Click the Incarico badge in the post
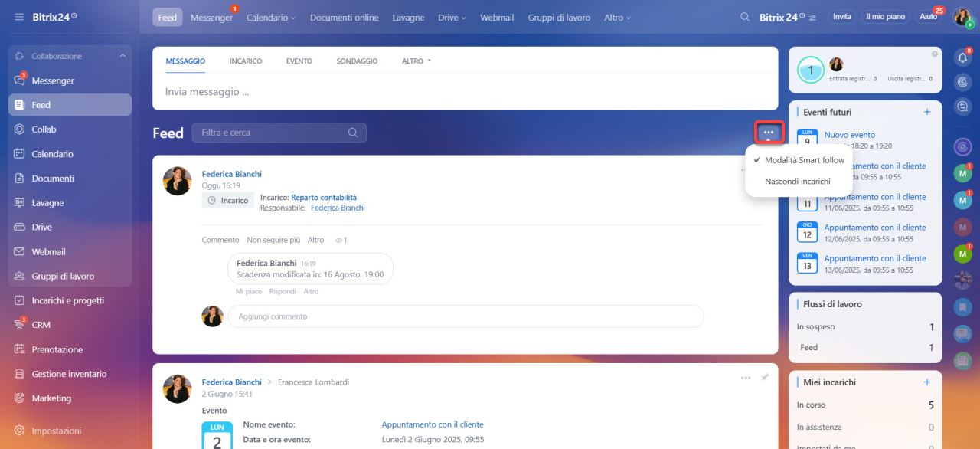 [228, 201]
